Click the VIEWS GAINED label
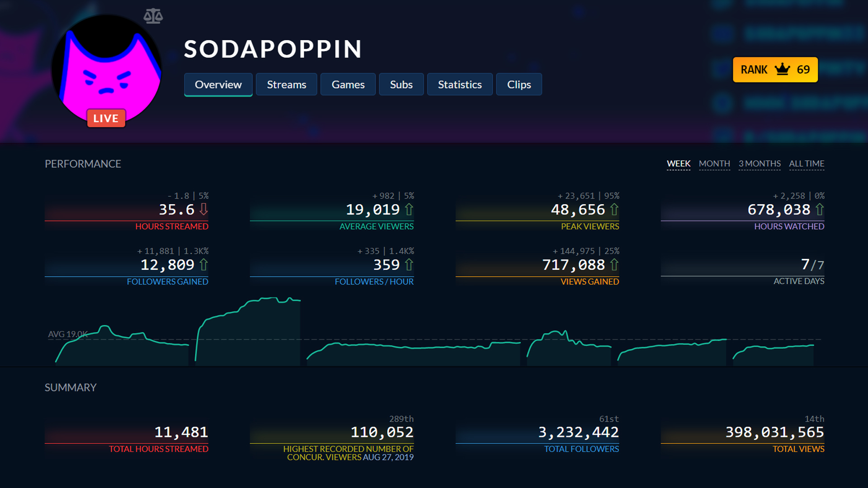Viewport: 868px width, 488px height. pyautogui.click(x=590, y=282)
